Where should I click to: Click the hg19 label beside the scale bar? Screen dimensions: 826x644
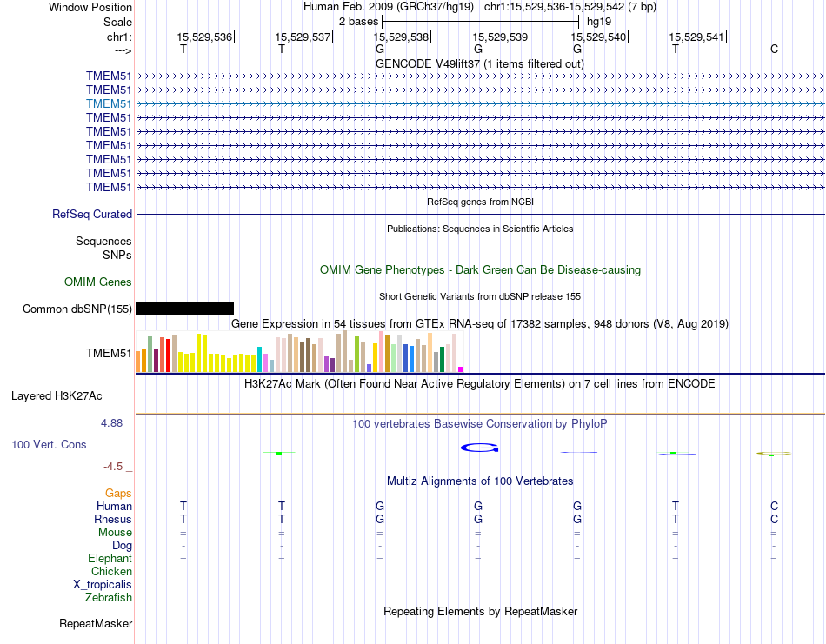coord(599,22)
